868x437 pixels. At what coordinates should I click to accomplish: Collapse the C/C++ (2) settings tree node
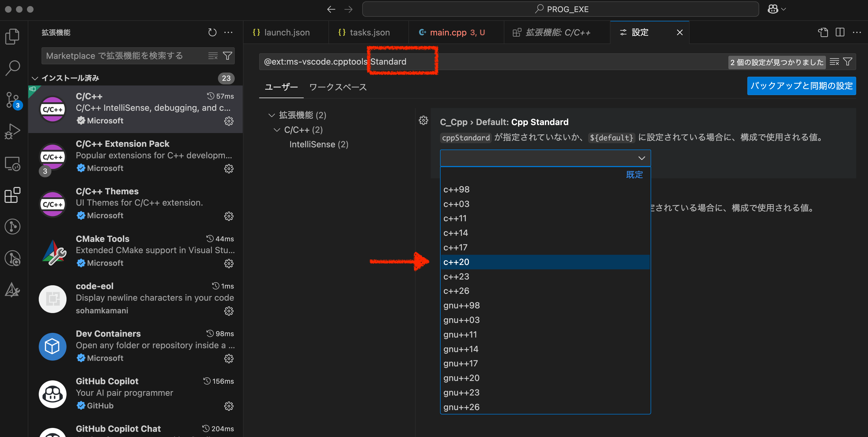(x=277, y=130)
